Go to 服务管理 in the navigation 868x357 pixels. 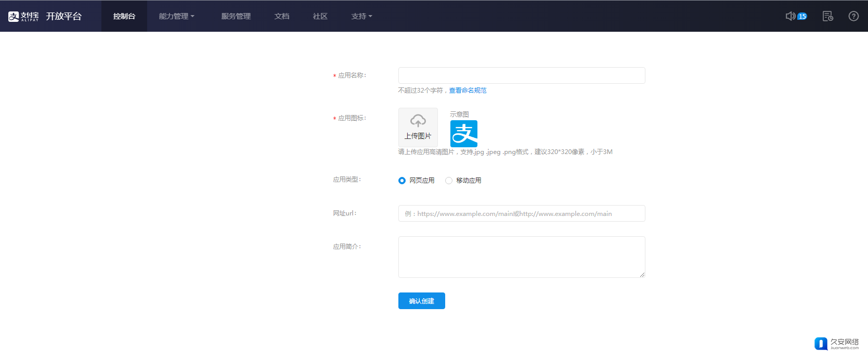coord(236,16)
